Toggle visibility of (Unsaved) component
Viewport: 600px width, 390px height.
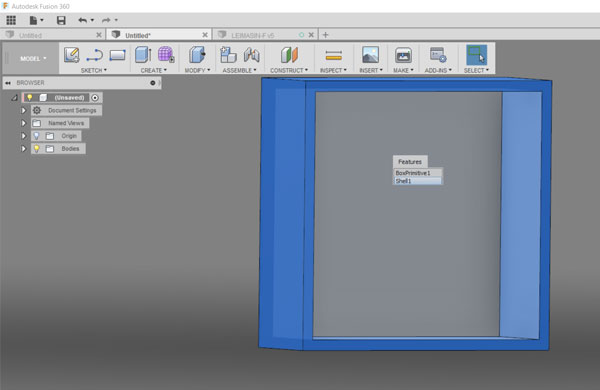29,98
